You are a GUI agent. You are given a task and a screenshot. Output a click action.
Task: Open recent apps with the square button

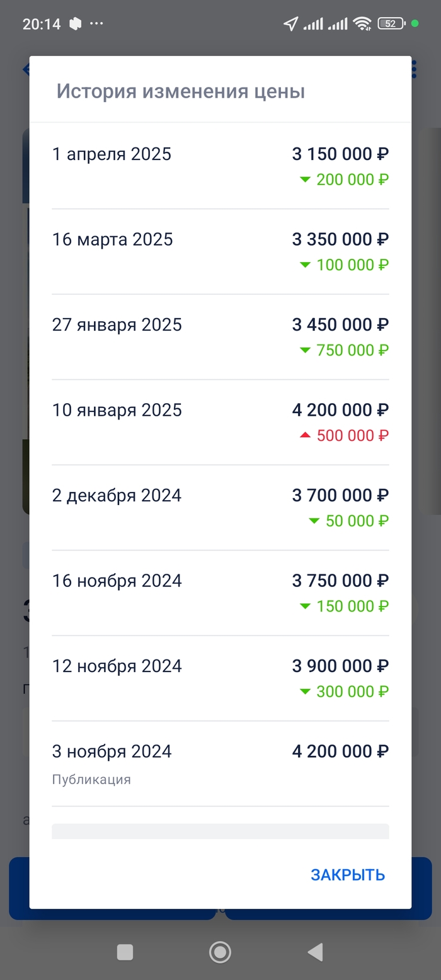point(125,952)
